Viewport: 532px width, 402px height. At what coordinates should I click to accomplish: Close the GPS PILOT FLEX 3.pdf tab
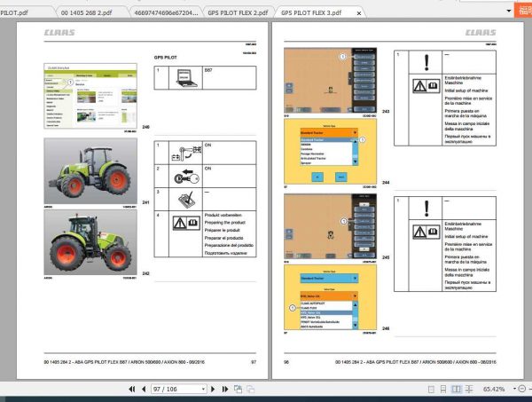(359, 13)
